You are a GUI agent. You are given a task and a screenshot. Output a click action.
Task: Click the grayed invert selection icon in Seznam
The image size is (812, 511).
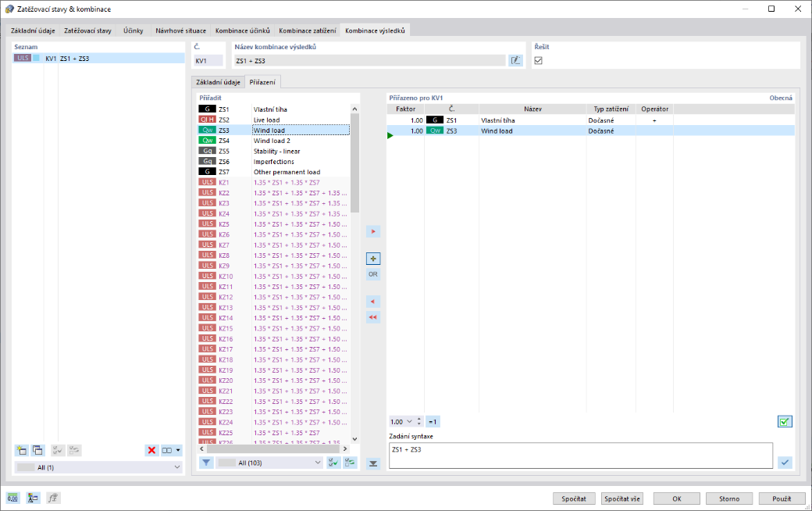coord(75,450)
